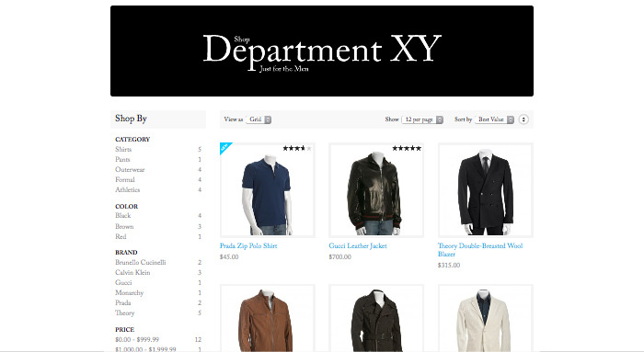Click the star rating on Prada Polo Shirt
The width and height of the screenshot is (644, 352).
click(297, 149)
